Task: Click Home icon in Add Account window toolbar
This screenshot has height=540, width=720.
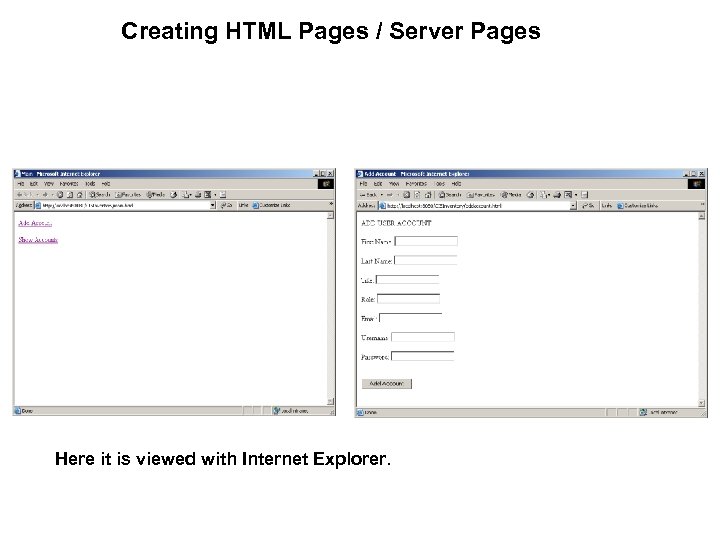Action: [428, 195]
